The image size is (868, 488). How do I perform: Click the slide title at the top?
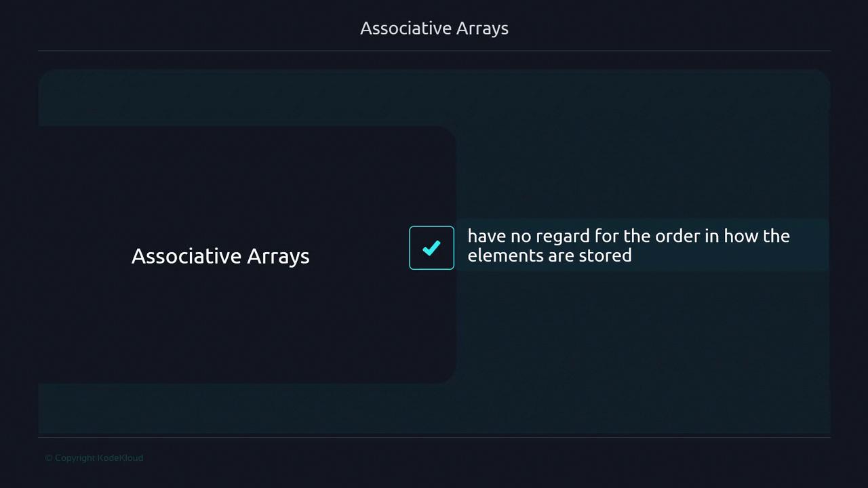(x=434, y=28)
